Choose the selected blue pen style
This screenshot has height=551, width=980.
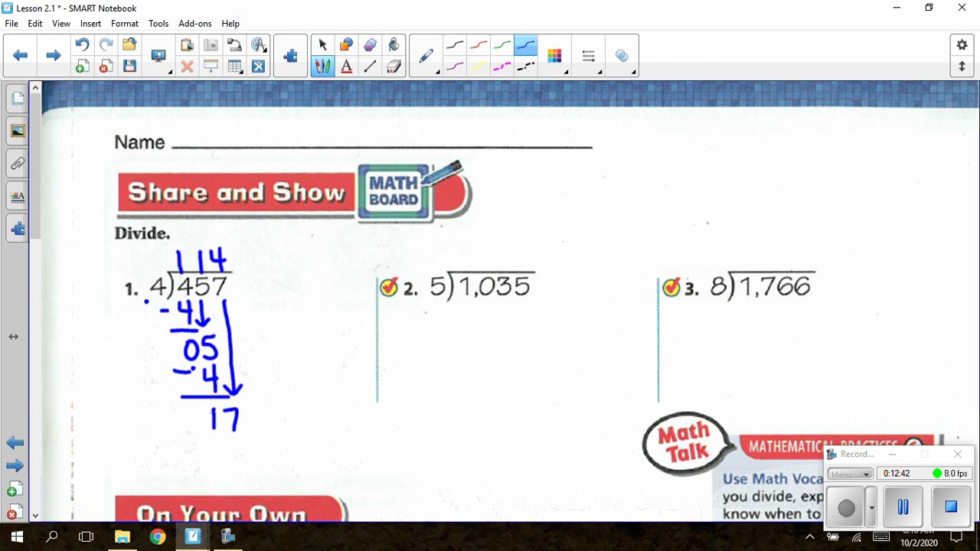point(526,45)
